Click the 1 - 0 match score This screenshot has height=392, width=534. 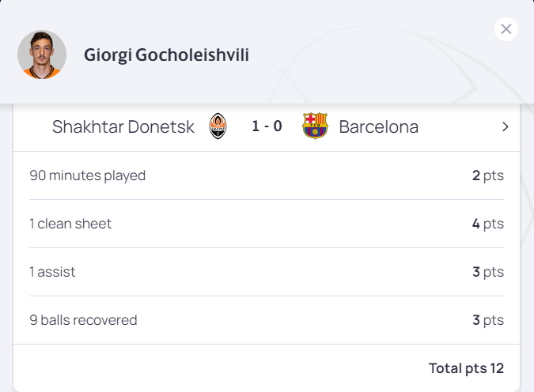click(267, 126)
